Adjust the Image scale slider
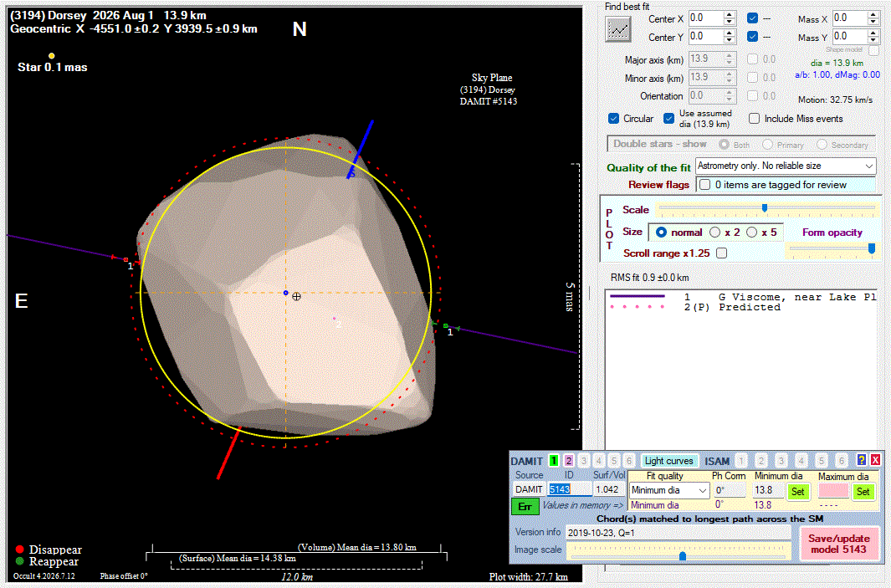Screen dimensions: 891x588 tap(683, 555)
